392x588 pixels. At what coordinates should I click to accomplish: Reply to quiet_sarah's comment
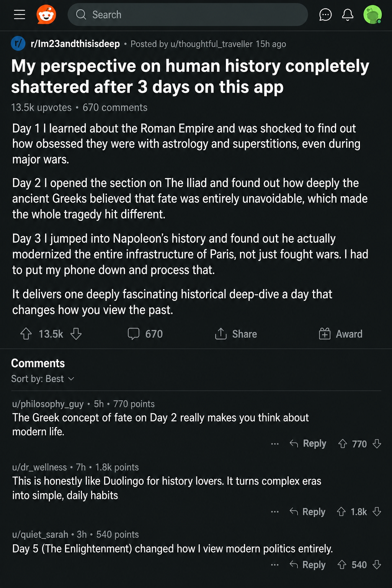tap(307, 565)
